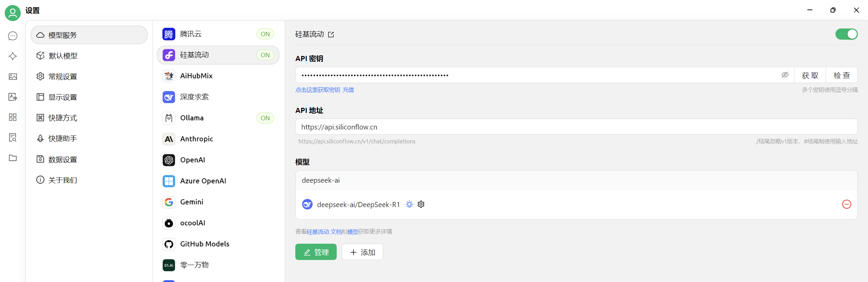Click the 零一万物 01.AI icon
Image resolution: width=868 pixels, height=282 pixels.
click(x=169, y=265)
